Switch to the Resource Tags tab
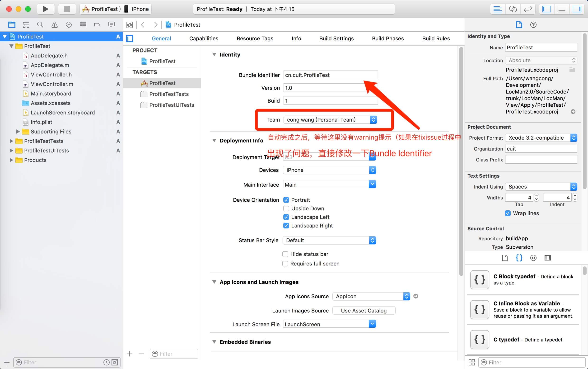 tap(255, 38)
